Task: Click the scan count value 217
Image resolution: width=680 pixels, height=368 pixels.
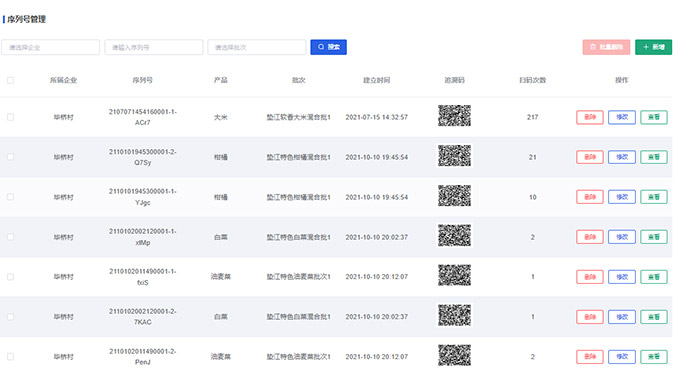Action: tap(533, 117)
